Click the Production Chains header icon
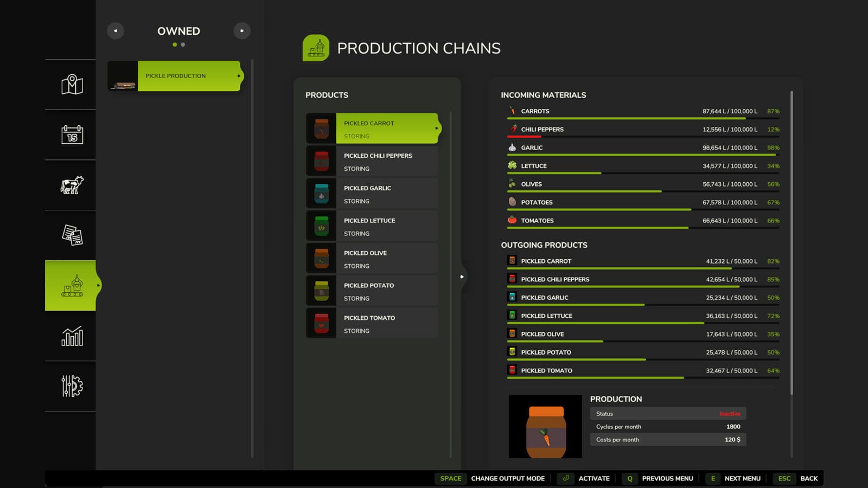Viewport: 868px width, 488px height. (316, 48)
